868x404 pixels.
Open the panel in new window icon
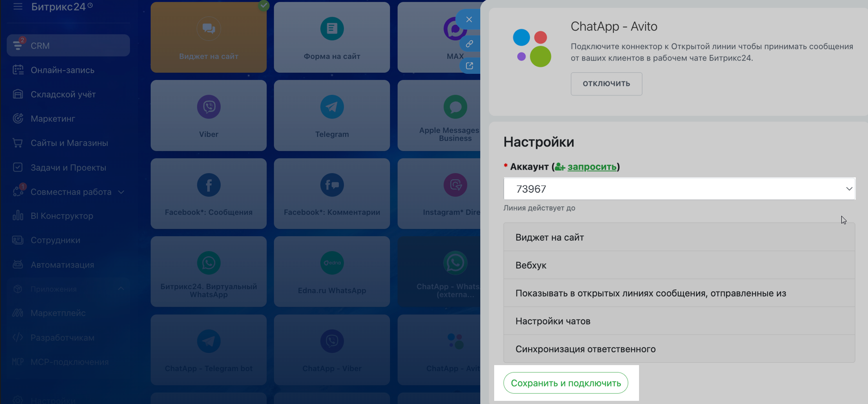point(469,66)
